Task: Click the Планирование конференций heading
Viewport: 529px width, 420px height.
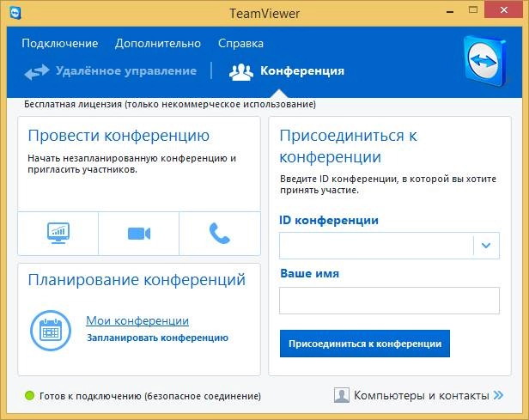Action: pos(137,280)
